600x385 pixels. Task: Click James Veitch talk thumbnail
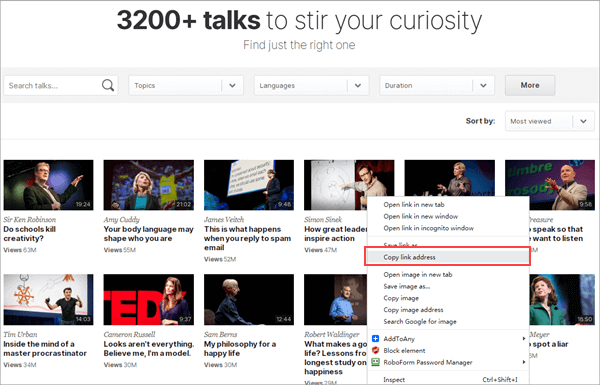coord(249,185)
